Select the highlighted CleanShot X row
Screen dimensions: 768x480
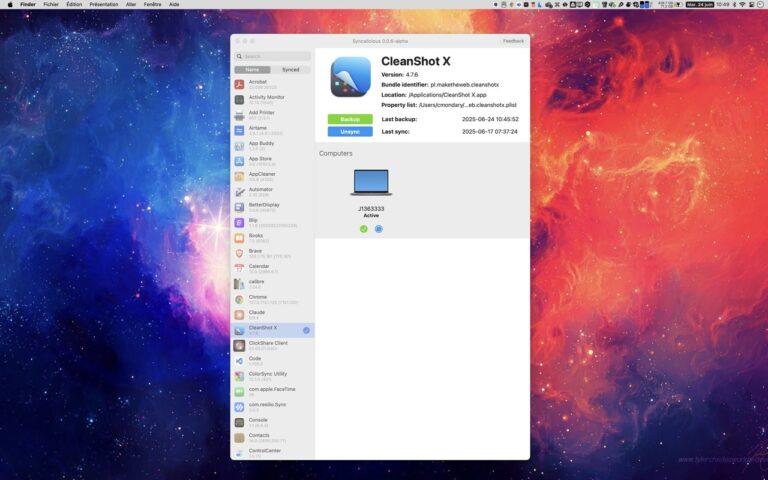pos(272,331)
